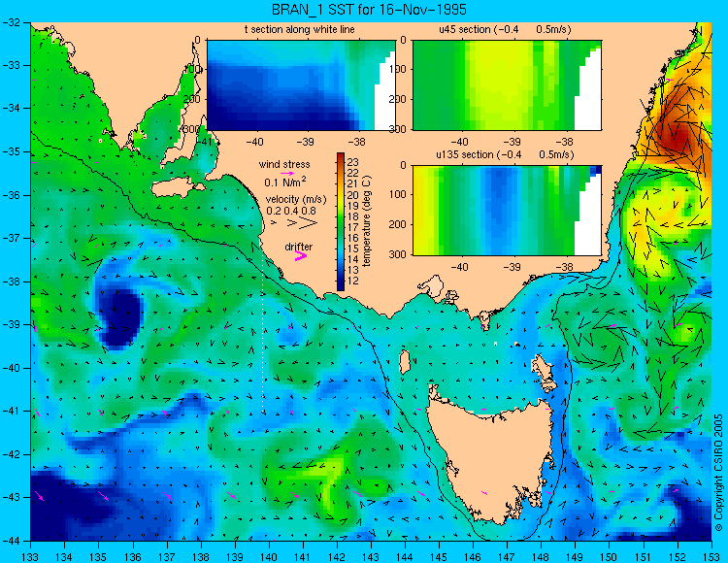Open the u45 velocity section inset plot
The width and height of the screenshot is (728, 563).
[507, 85]
